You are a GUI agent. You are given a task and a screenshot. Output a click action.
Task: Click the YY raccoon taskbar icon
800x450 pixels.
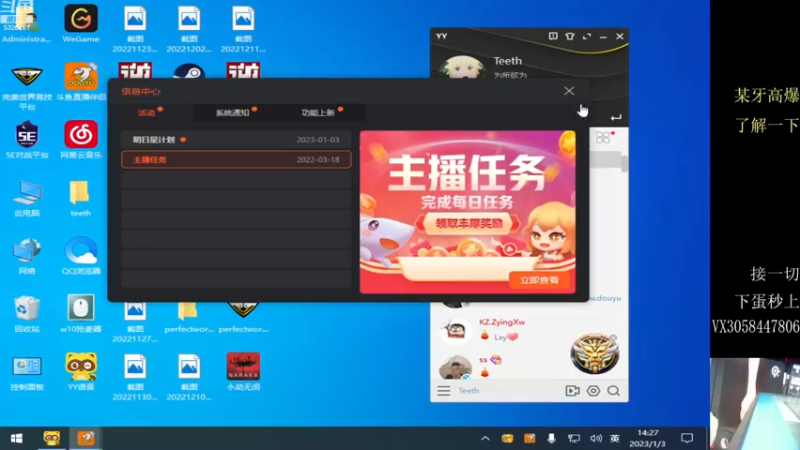(52, 438)
